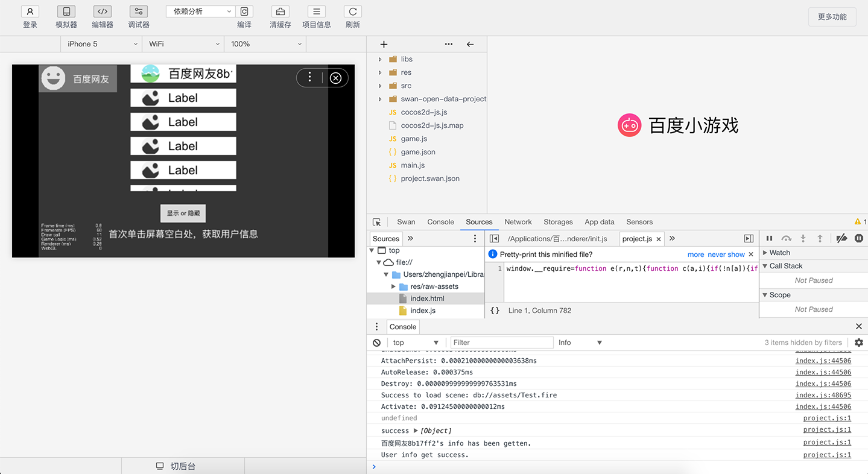Expand the res/raw-assets folder
Screen dimensions: 868x474
point(394,286)
